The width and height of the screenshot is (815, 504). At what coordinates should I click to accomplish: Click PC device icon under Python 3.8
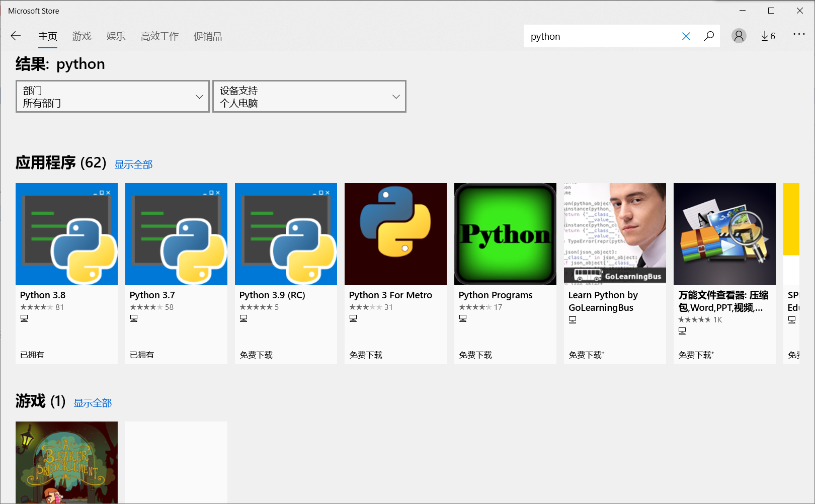24,318
